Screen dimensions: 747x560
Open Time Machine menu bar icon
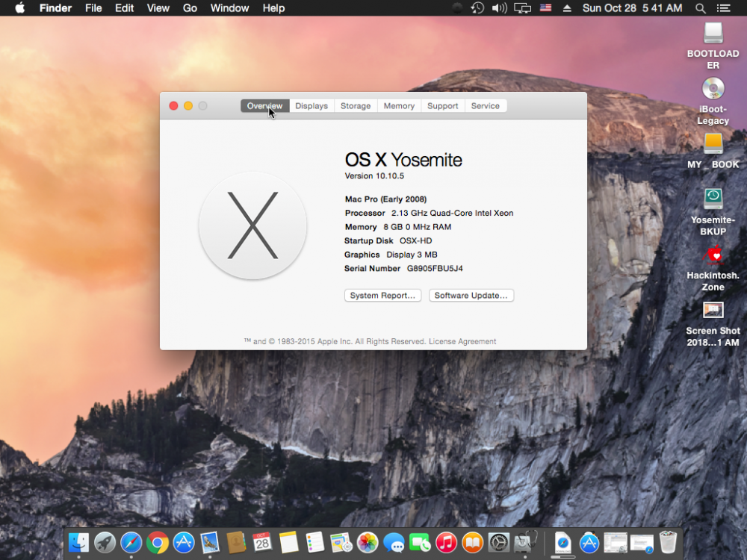coord(477,8)
